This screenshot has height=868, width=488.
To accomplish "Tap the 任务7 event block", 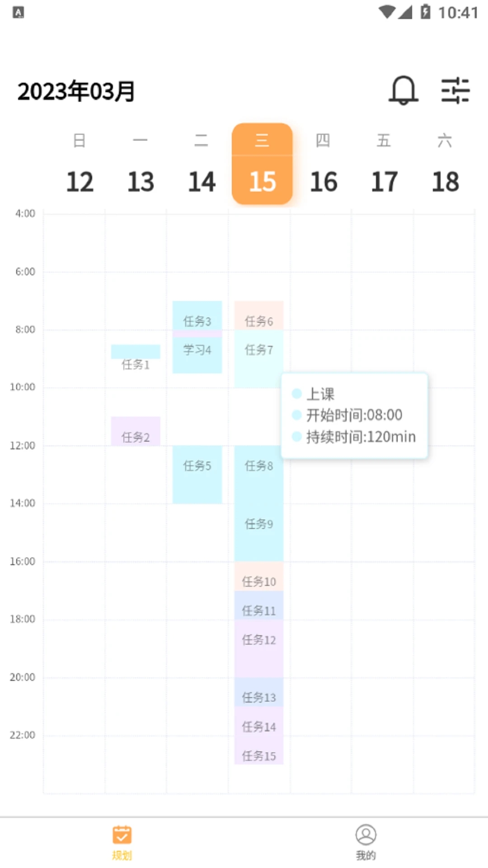I will (x=258, y=357).
